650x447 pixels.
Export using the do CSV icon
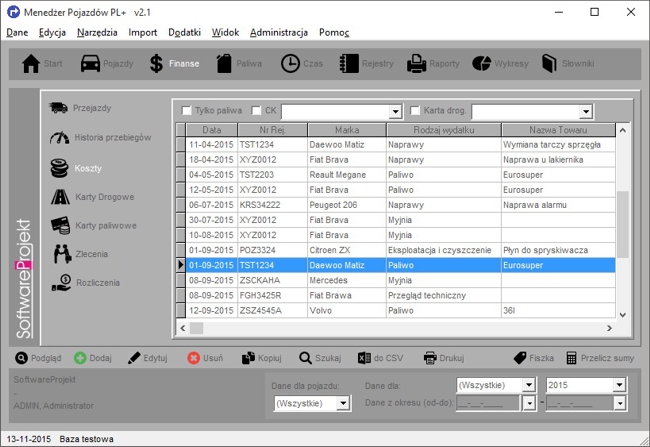[364, 358]
